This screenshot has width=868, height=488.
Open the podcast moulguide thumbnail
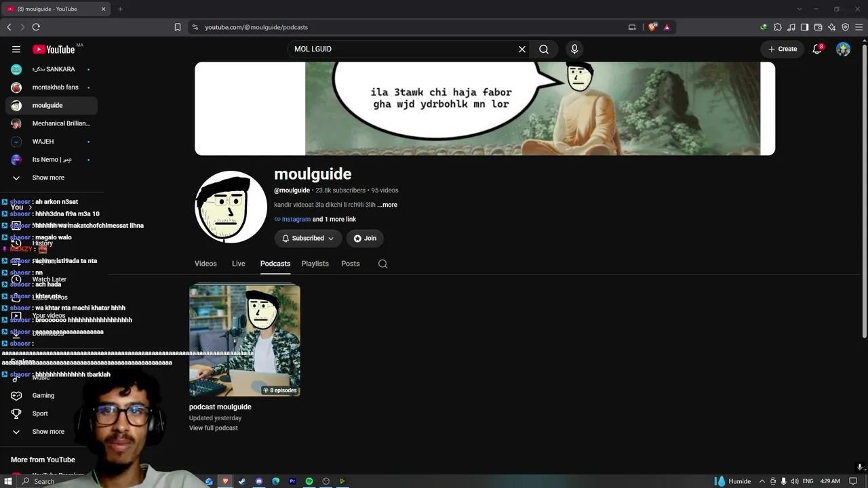point(245,340)
